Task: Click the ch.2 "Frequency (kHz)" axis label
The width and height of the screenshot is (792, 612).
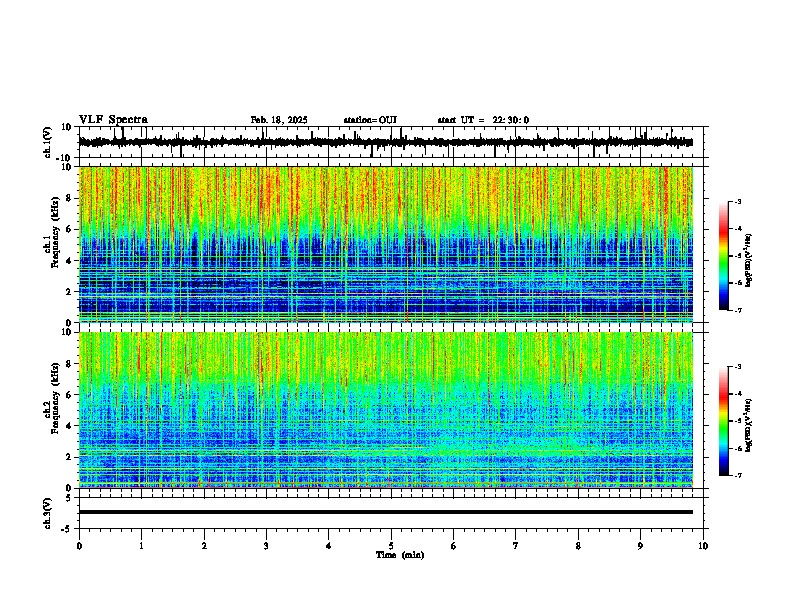Action: pos(55,397)
